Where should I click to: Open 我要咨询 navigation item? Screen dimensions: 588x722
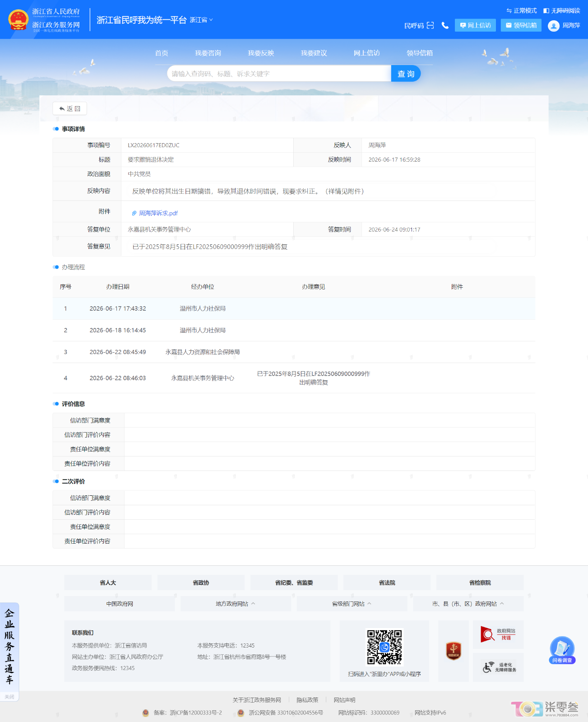[208, 53]
